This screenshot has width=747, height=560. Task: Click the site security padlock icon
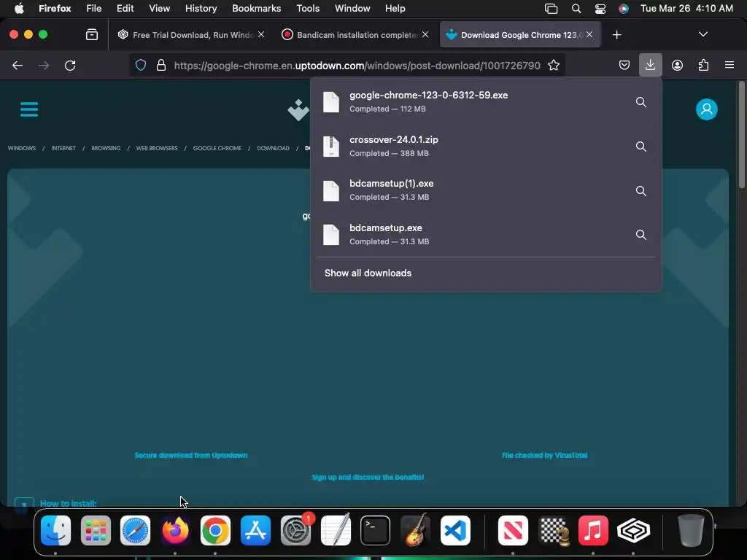[x=161, y=65]
